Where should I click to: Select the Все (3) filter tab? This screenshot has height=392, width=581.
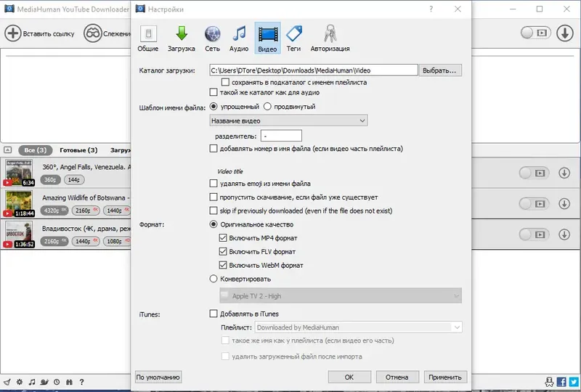[x=35, y=150]
